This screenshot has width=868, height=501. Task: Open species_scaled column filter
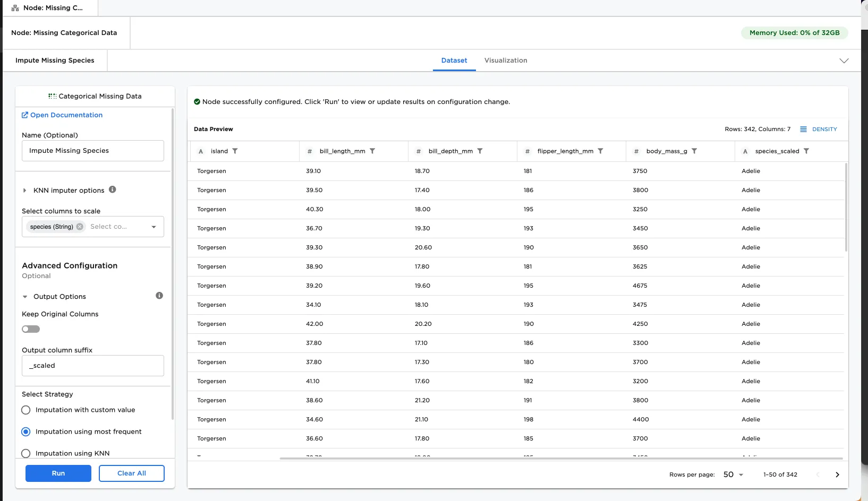coord(806,151)
